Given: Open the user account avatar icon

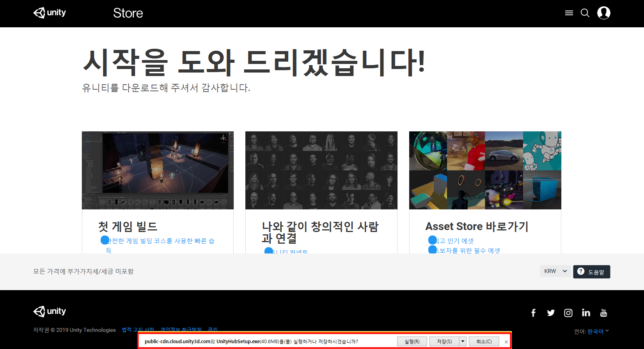Looking at the screenshot, I should [604, 13].
